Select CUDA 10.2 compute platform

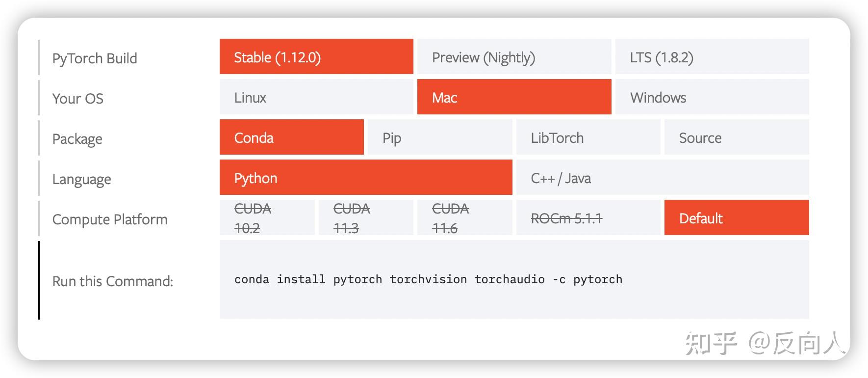point(267,217)
